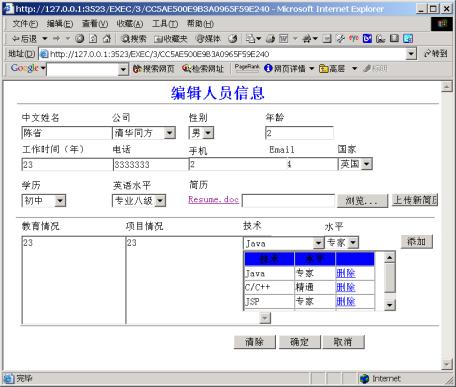This screenshot has width=456, height=387.
Task: Open the English level dropdown 专业八级
Action: point(139,201)
